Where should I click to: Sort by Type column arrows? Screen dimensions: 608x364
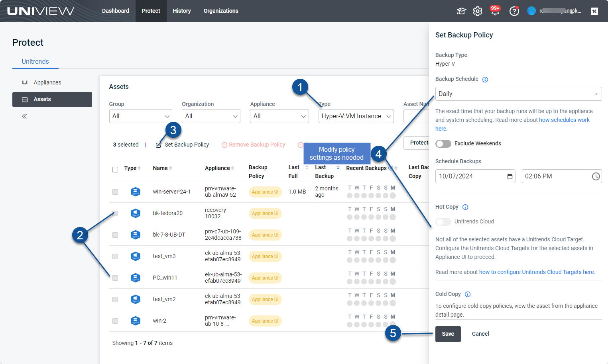[x=139, y=168]
